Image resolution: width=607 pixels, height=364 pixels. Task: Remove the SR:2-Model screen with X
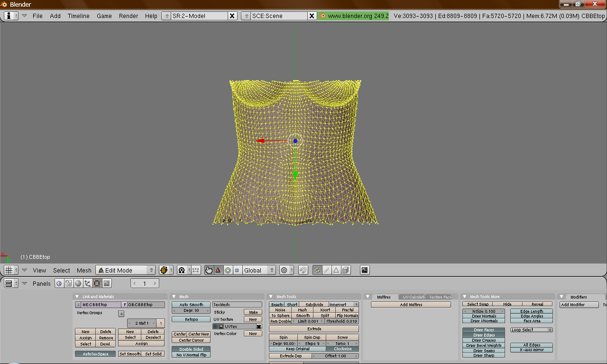232,16
